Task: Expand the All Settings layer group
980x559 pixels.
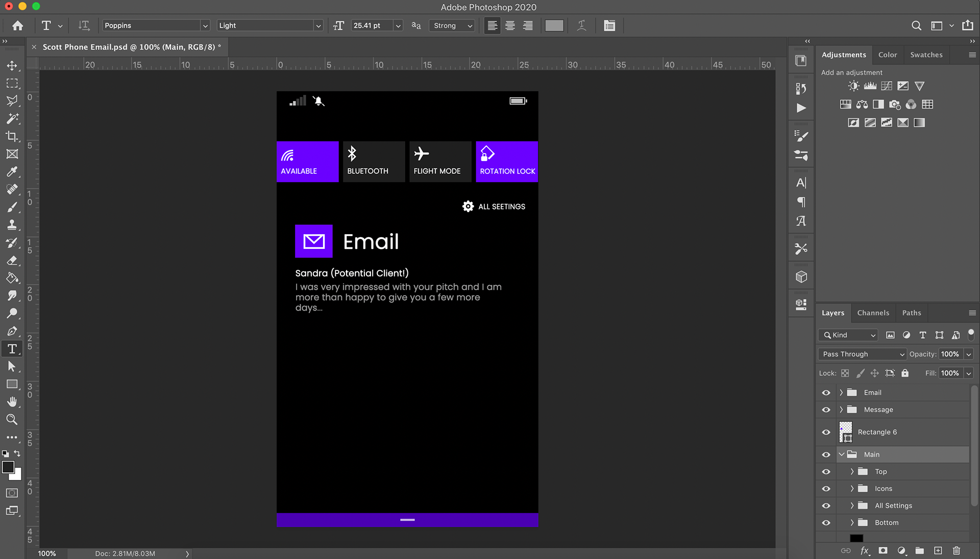Action: pyautogui.click(x=852, y=505)
